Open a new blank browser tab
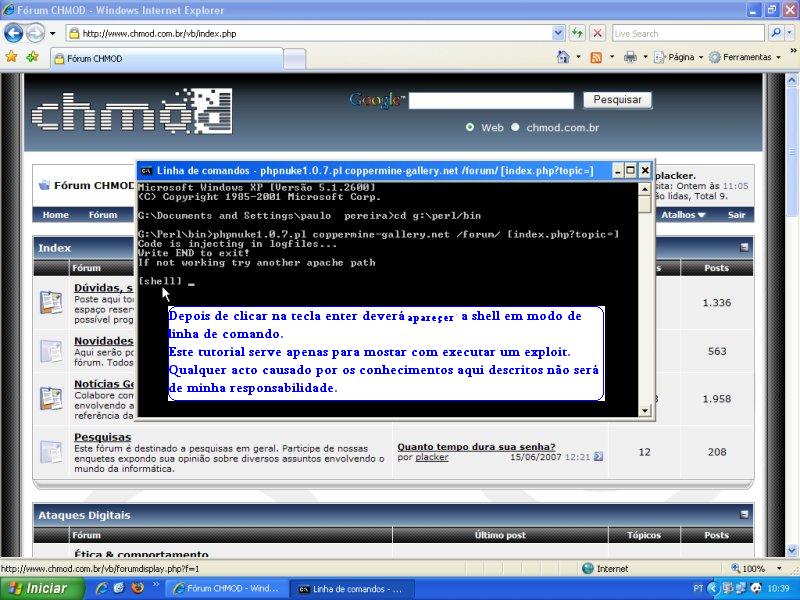The width and height of the screenshot is (800, 600). click(294, 59)
